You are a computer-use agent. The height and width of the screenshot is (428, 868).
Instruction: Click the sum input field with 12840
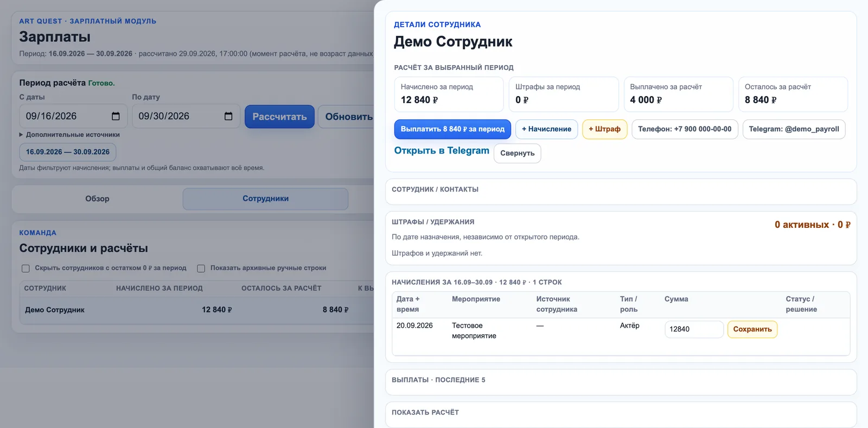pos(694,329)
